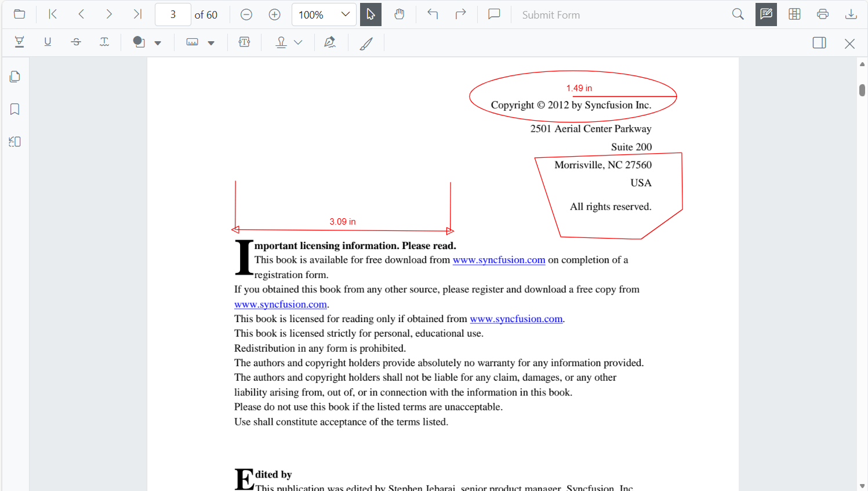
Task: Show the bookmarks panel
Action: tap(14, 109)
